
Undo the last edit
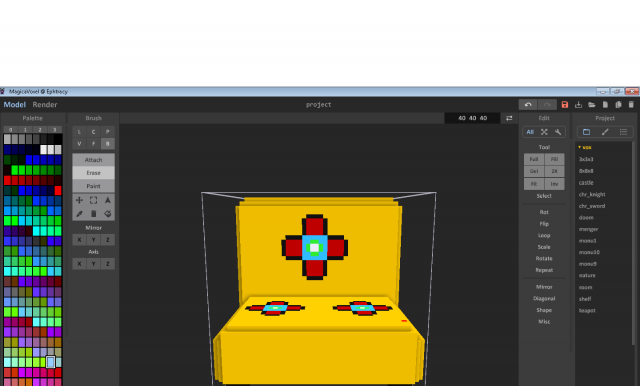click(x=528, y=105)
